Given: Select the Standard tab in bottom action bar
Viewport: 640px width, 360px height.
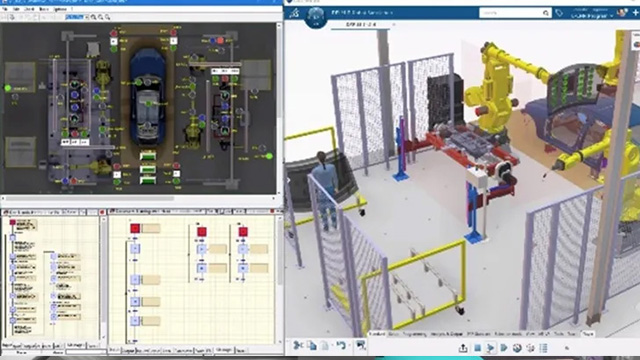Looking at the screenshot, I should [377, 334].
